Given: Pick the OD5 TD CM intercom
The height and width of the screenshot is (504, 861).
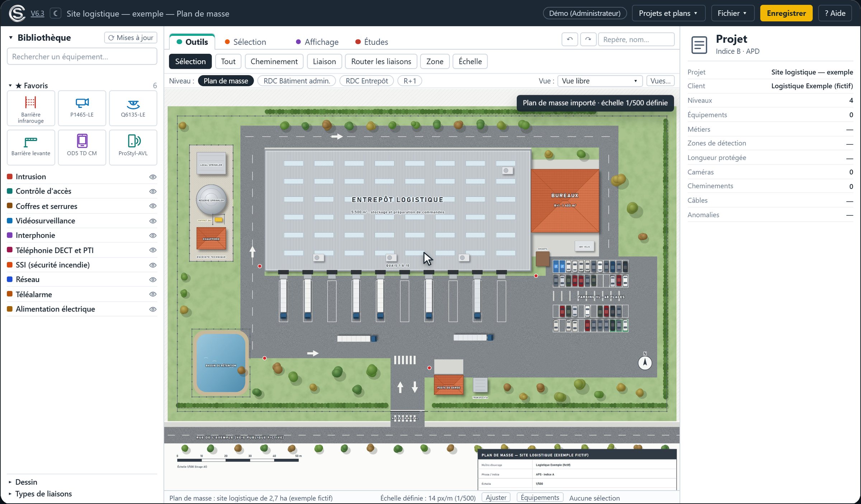Looking at the screenshot, I should tap(82, 147).
